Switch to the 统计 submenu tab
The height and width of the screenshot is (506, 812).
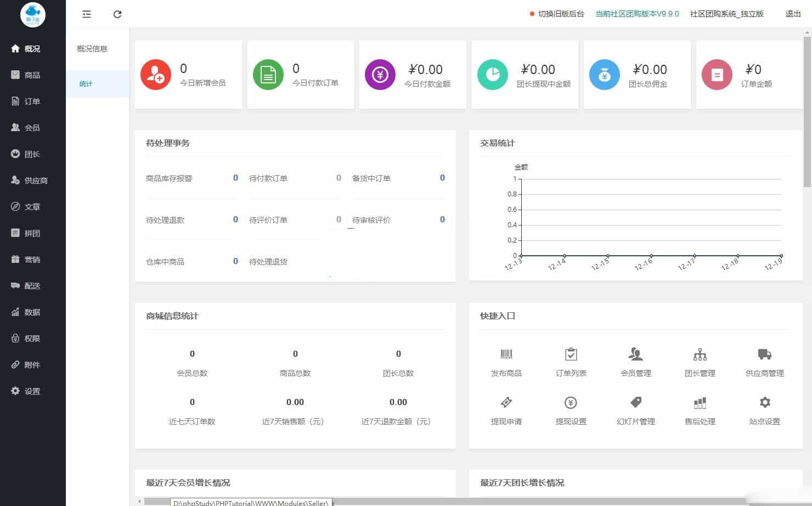(x=86, y=83)
